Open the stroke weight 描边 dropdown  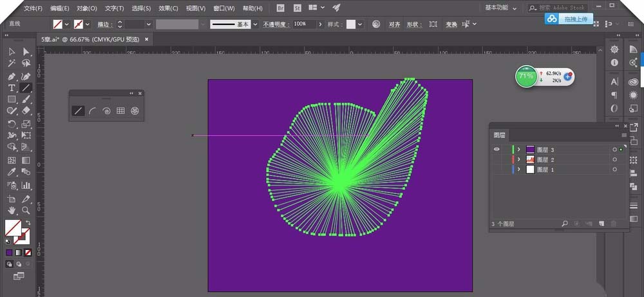pyautogui.click(x=149, y=24)
